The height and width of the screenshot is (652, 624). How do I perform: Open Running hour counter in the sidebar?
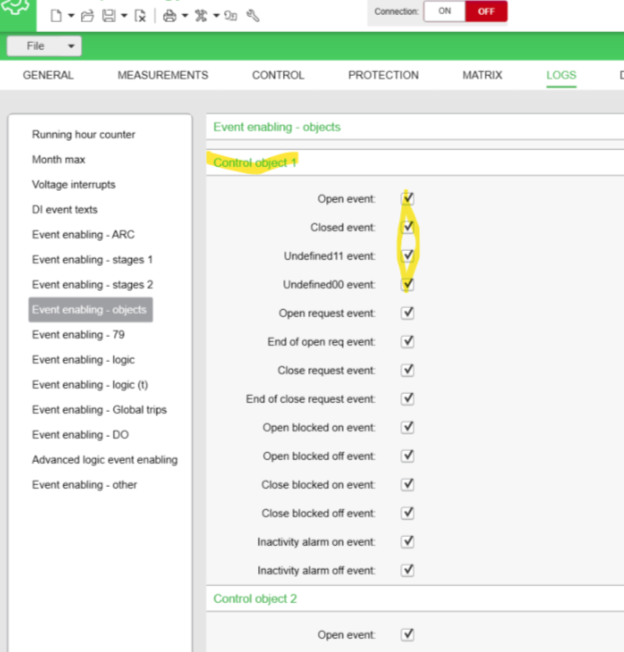[x=84, y=135]
